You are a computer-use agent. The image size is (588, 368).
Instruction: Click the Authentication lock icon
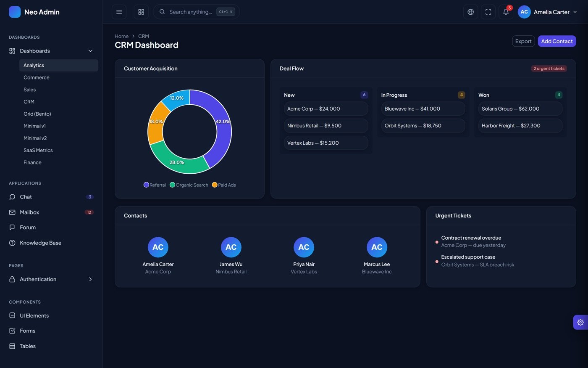click(12, 279)
